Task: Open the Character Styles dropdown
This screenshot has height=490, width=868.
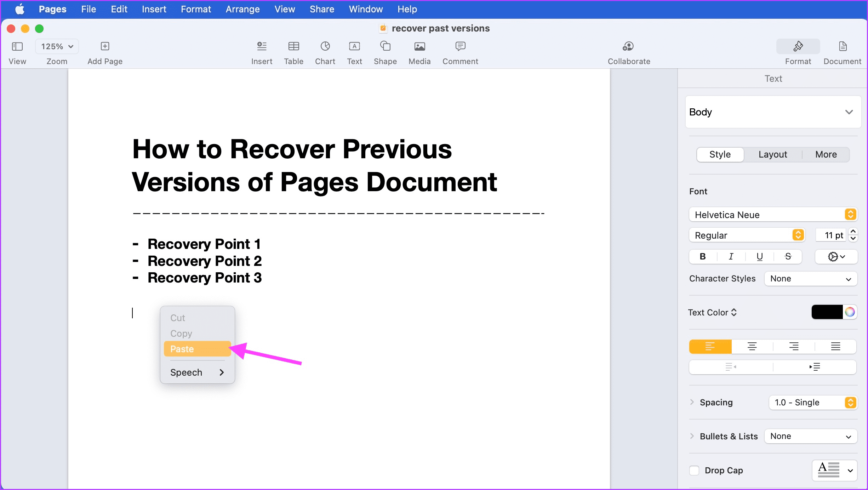Action: coord(811,279)
